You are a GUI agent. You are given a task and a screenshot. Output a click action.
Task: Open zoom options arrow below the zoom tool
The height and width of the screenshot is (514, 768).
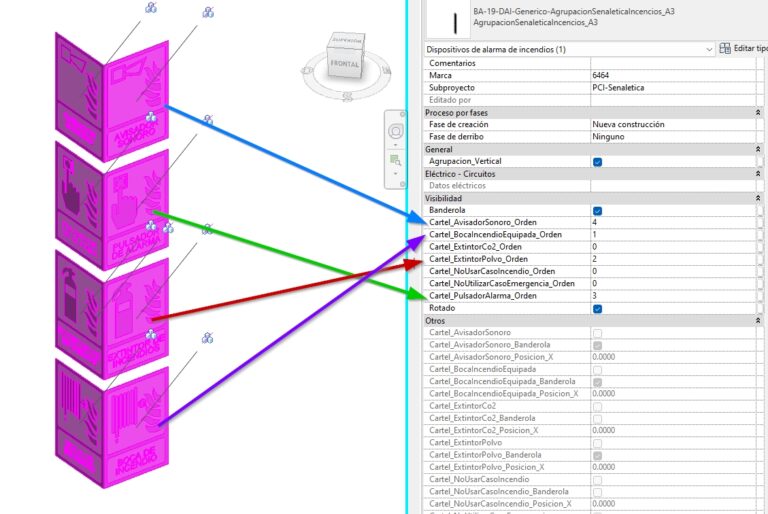pos(396,174)
